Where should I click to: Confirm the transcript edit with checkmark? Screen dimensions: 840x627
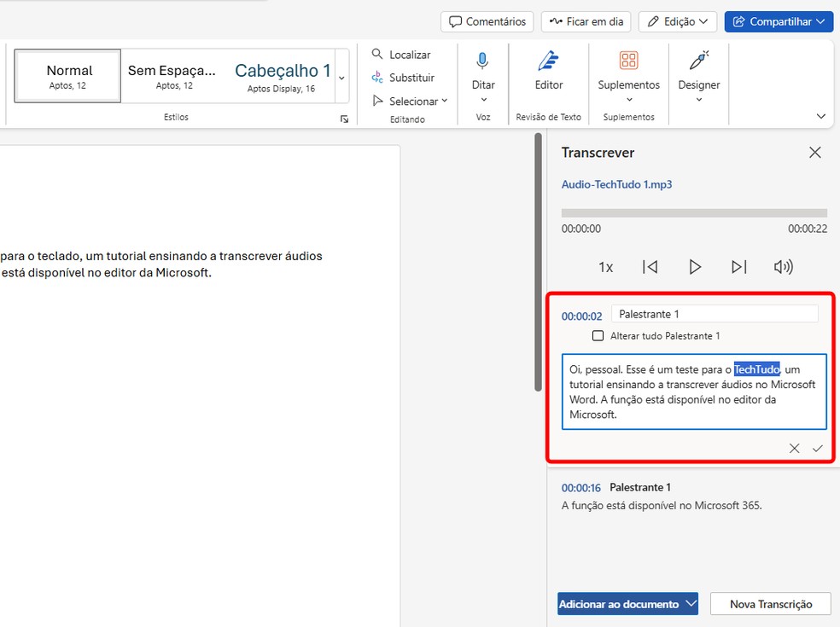coord(818,448)
